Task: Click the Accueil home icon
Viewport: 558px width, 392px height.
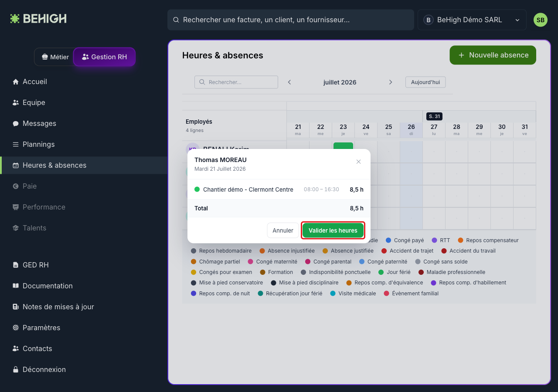Action: click(16, 82)
